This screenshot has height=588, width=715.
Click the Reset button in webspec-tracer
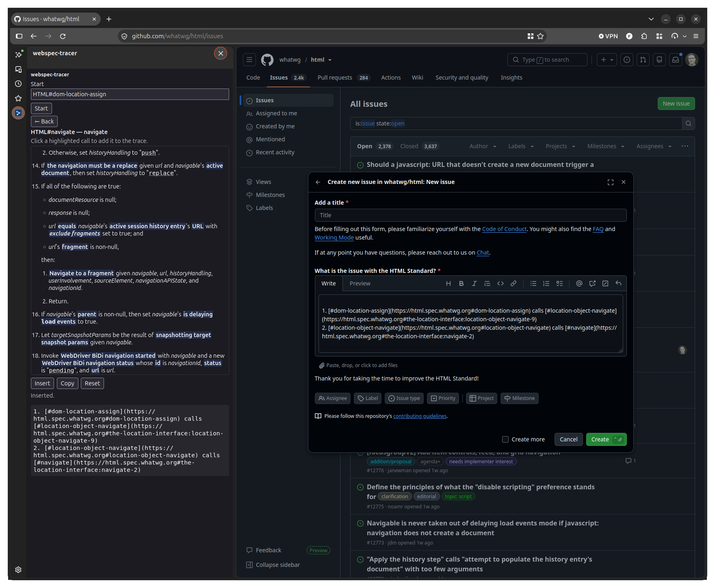(92, 383)
